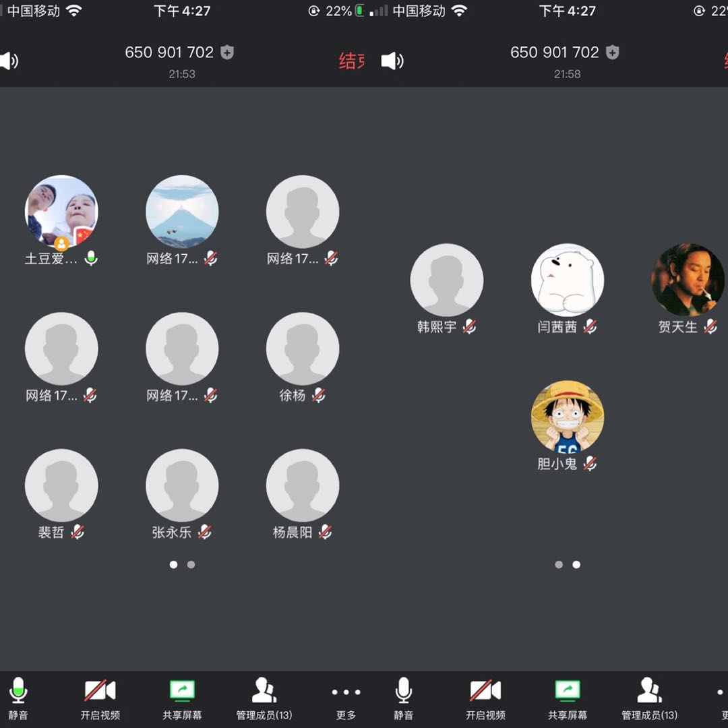Expand meeting info for the 21:58 meeting ID
The height and width of the screenshot is (728, 728).
(x=554, y=53)
